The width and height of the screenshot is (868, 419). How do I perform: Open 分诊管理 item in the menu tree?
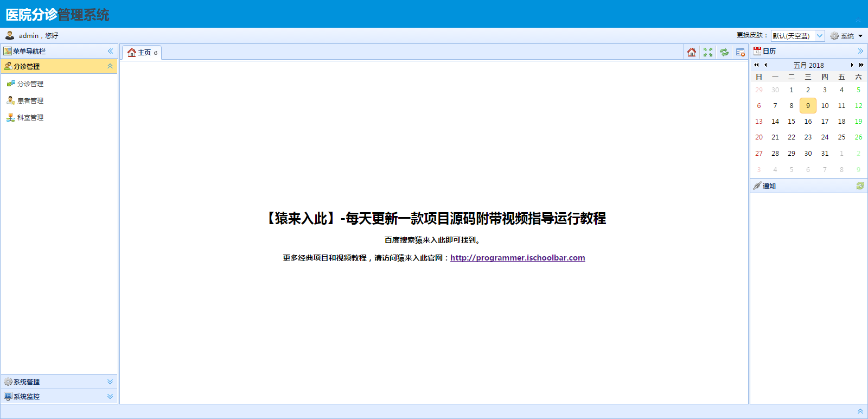(x=30, y=84)
